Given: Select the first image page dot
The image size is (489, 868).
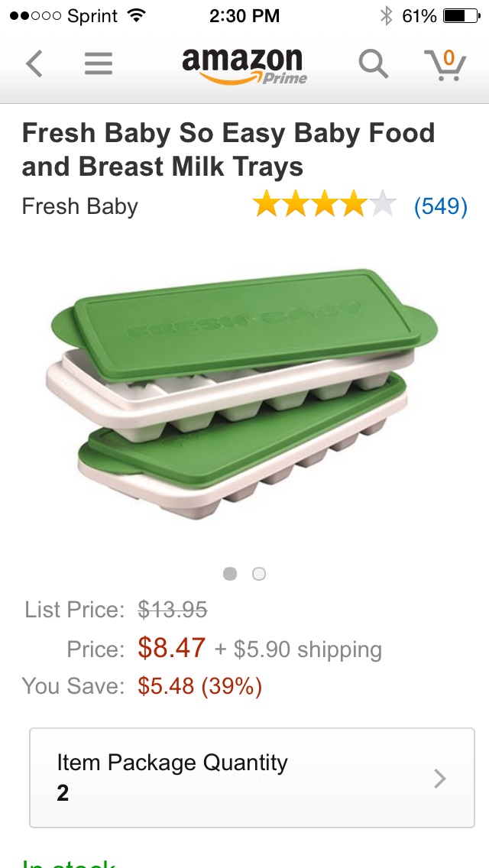Looking at the screenshot, I should 230,574.
